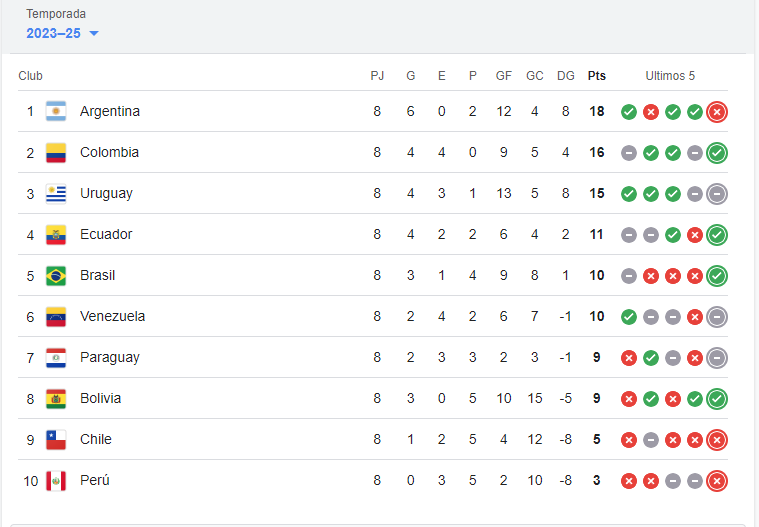Viewport: 759px width, 527px height.
Task: Click Venezuela's first green win icon
Action: click(629, 317)
